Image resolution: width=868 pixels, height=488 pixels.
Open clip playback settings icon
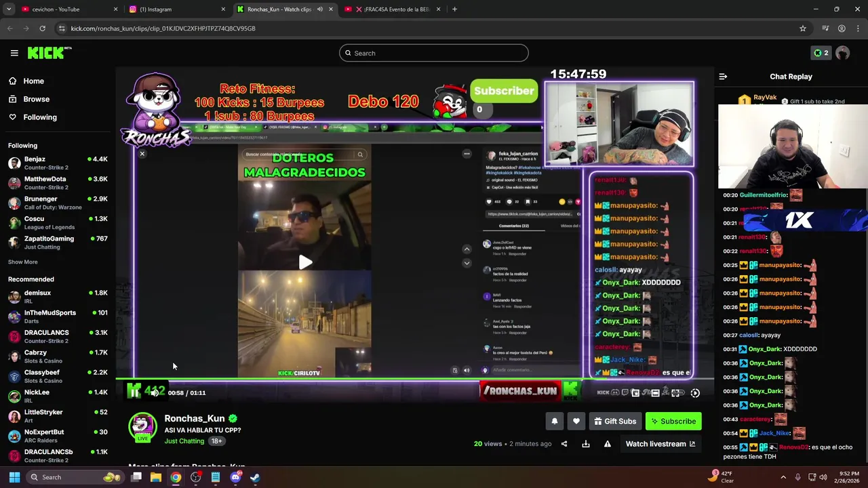click(x=695, y=392)
